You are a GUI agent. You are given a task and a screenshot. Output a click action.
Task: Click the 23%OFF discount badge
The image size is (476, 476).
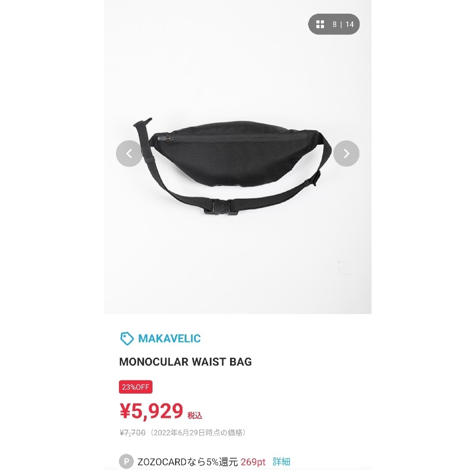pos(135,387)
